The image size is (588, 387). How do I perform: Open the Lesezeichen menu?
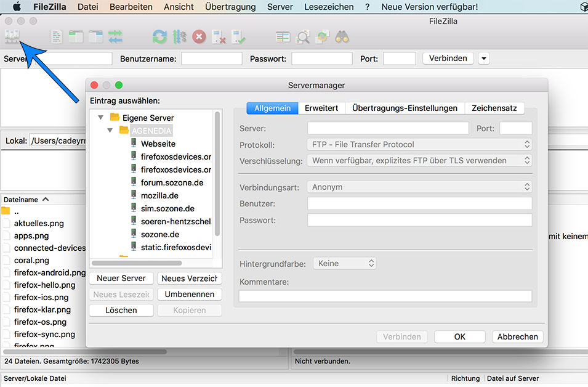tap(329, 7)
